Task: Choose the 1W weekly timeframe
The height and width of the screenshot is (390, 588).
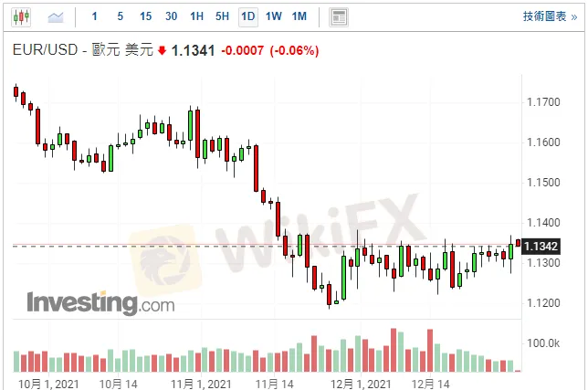Action: (273, 16)
